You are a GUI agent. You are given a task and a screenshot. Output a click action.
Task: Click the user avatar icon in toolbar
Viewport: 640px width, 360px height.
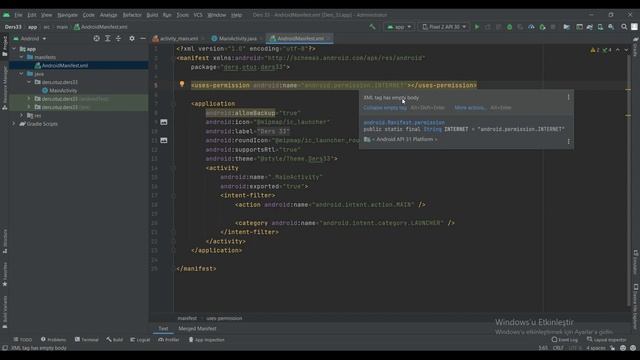click(x=634, y=27)
